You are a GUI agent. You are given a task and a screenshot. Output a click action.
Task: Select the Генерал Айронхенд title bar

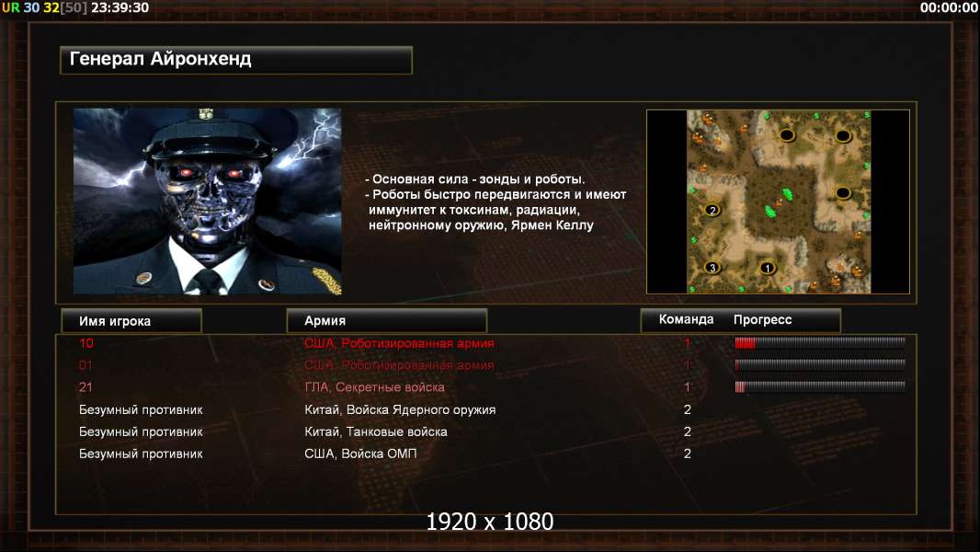236,60
